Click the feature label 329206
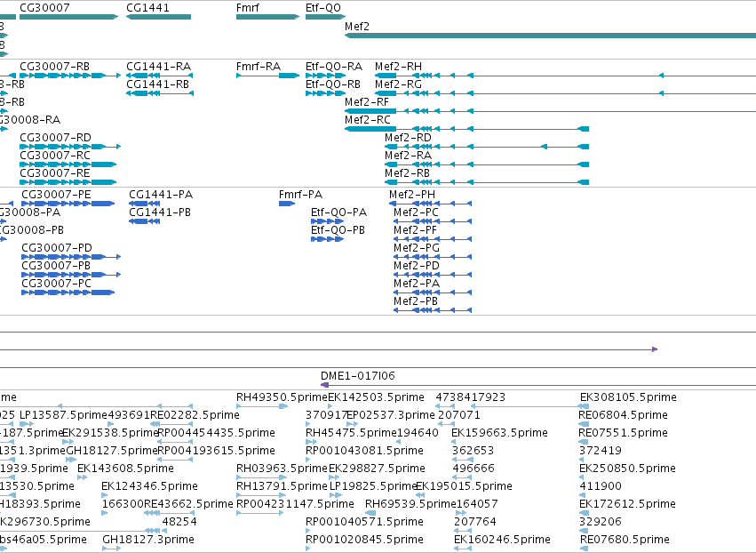756x553 pixels. click(x=601, y=522)
